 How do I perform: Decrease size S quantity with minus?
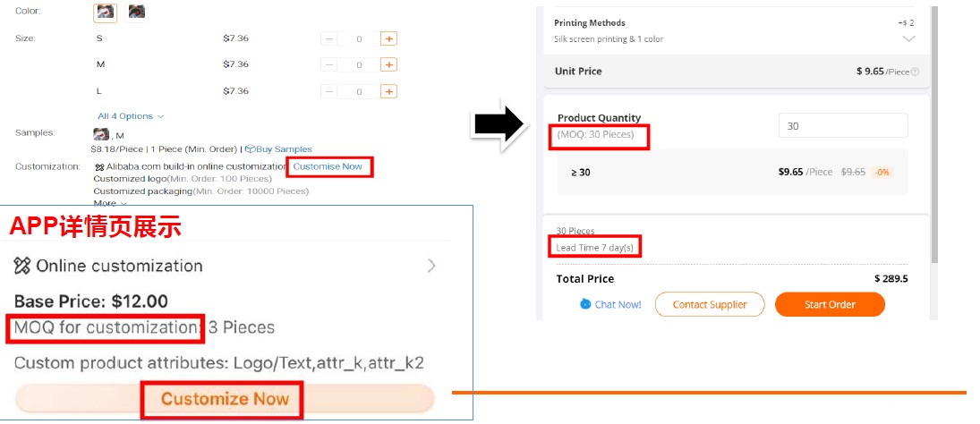tap(328, 38)
